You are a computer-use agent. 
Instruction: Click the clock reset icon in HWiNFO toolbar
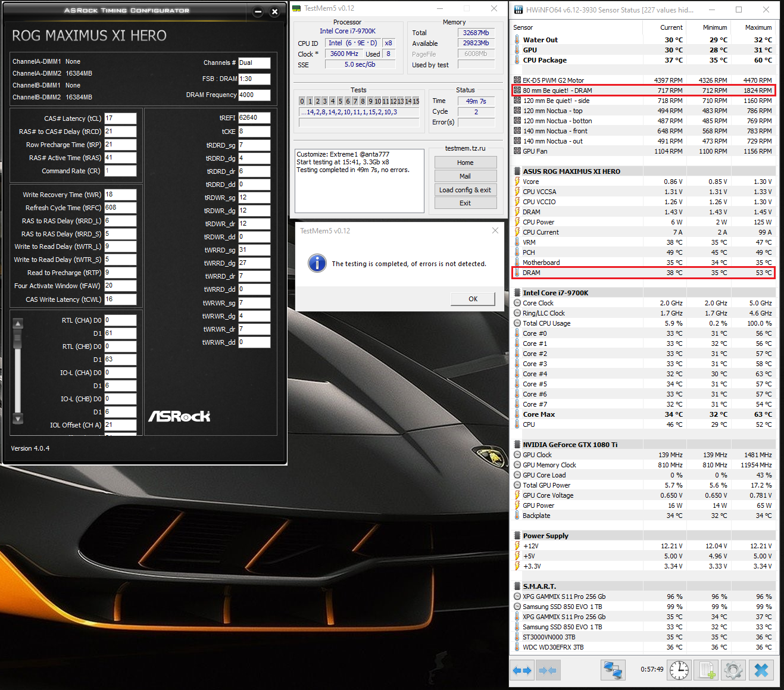coord(679,670)
